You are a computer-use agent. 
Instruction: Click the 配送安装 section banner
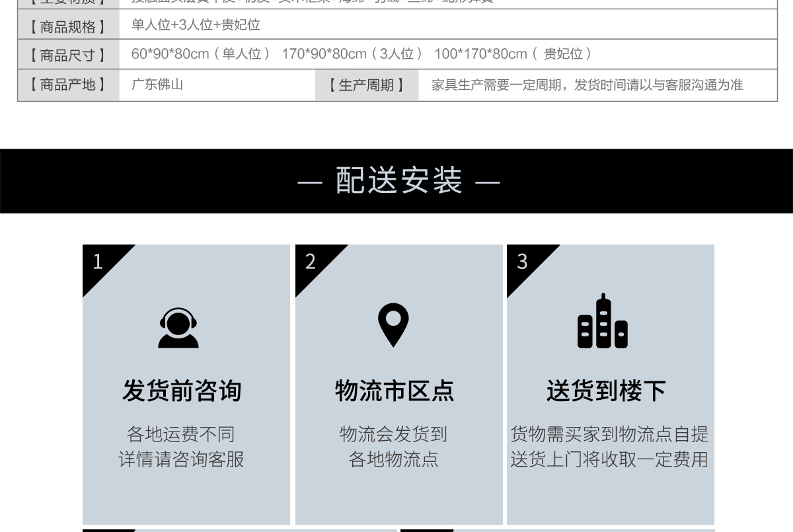pyautogui.click(x=398, y=180)
